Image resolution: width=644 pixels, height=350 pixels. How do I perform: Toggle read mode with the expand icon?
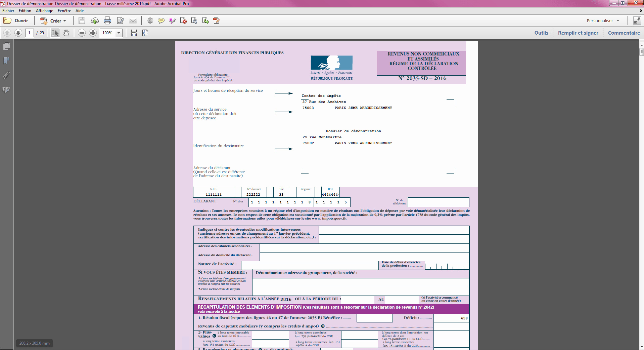637,21
